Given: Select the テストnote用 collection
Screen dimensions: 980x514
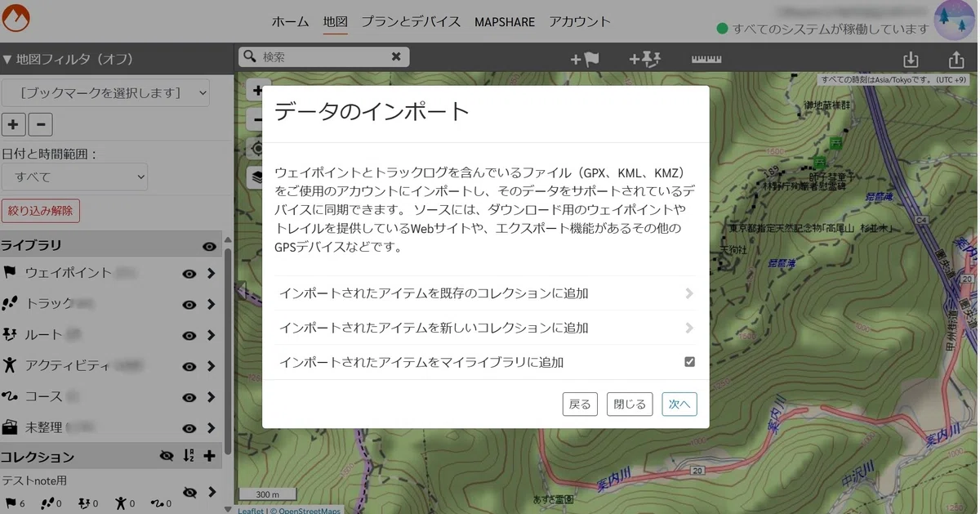Looking at the screenshot, I should (34, 480).
